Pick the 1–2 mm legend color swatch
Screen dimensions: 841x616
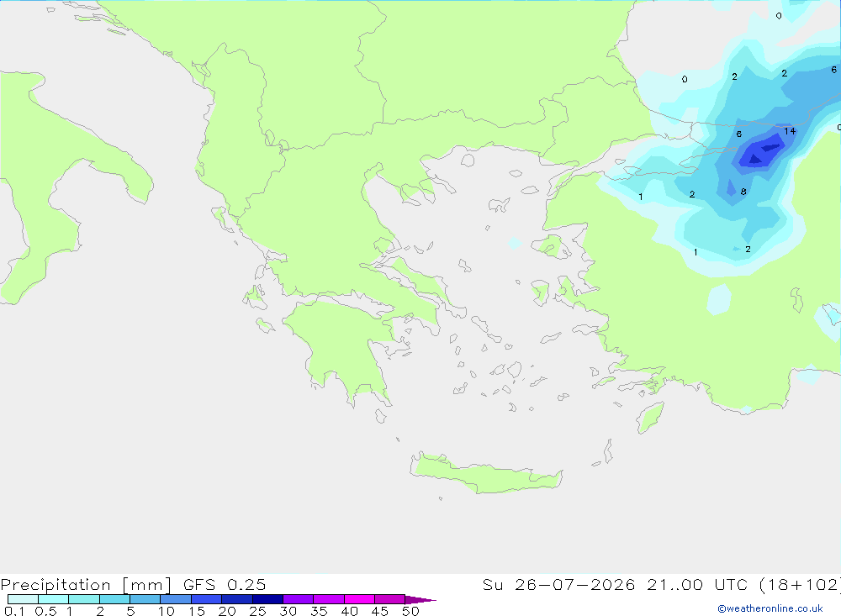[84, 599]
